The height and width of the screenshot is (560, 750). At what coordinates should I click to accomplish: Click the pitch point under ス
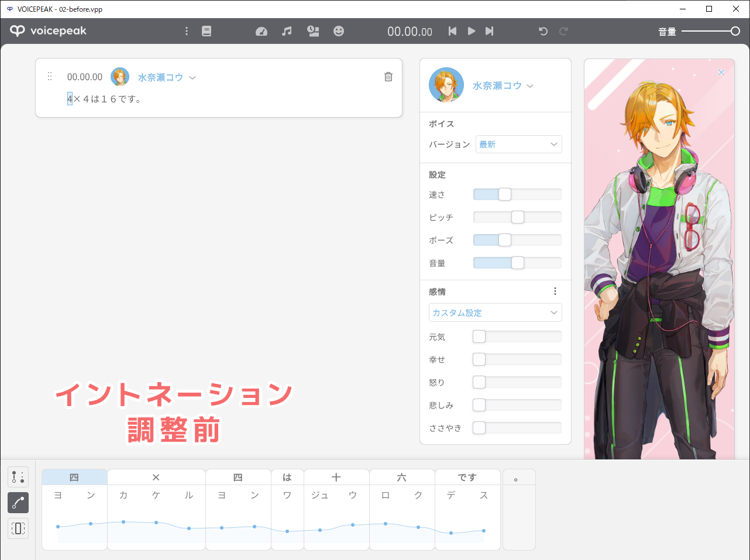484,531
